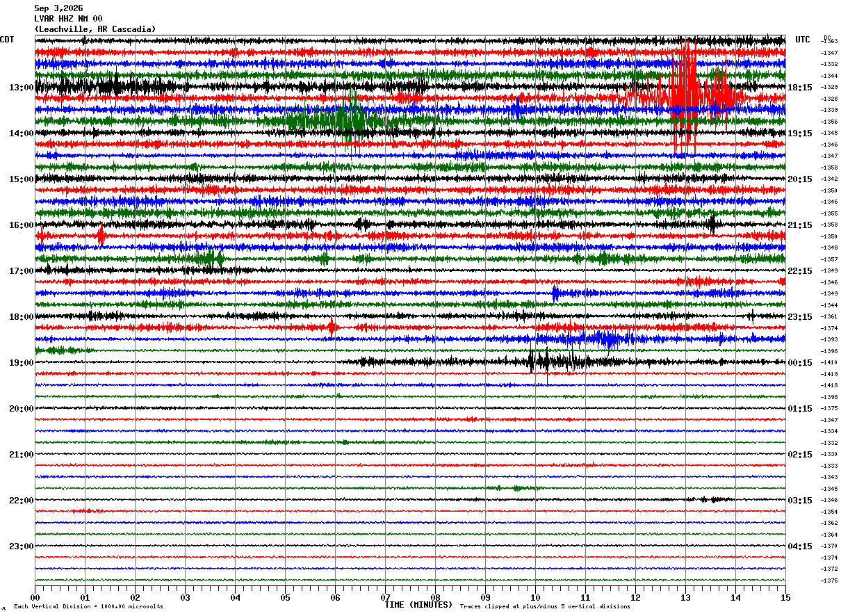841x616 pixels.
Task: Click the 13:00 CDT time label
Action: (21, 88)
